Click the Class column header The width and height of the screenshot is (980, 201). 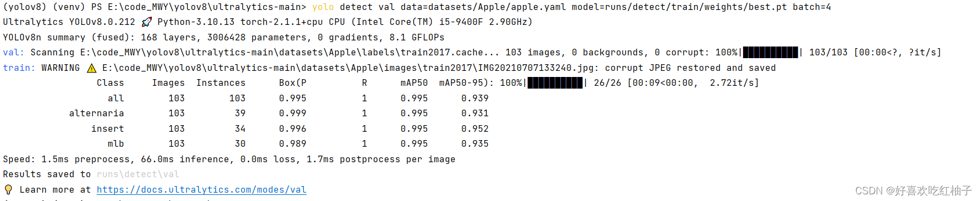coord(110,83)
